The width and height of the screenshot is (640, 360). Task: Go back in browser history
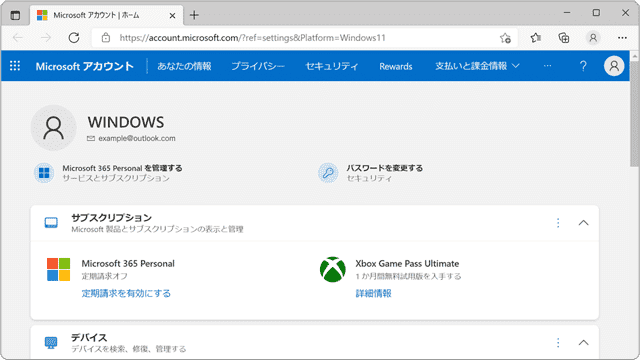18,38
